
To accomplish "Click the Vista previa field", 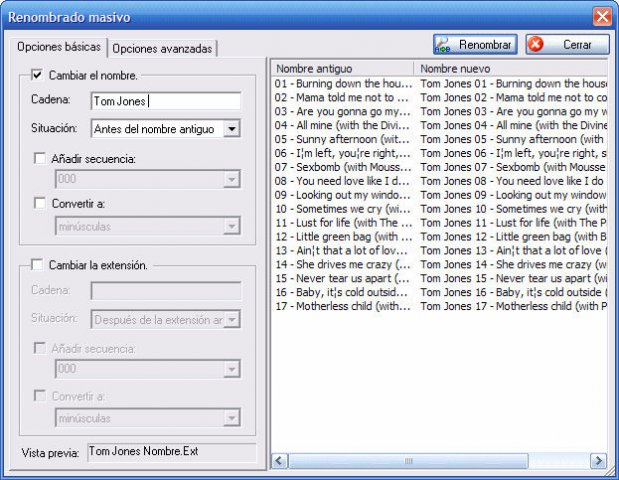I will point(172,452).
